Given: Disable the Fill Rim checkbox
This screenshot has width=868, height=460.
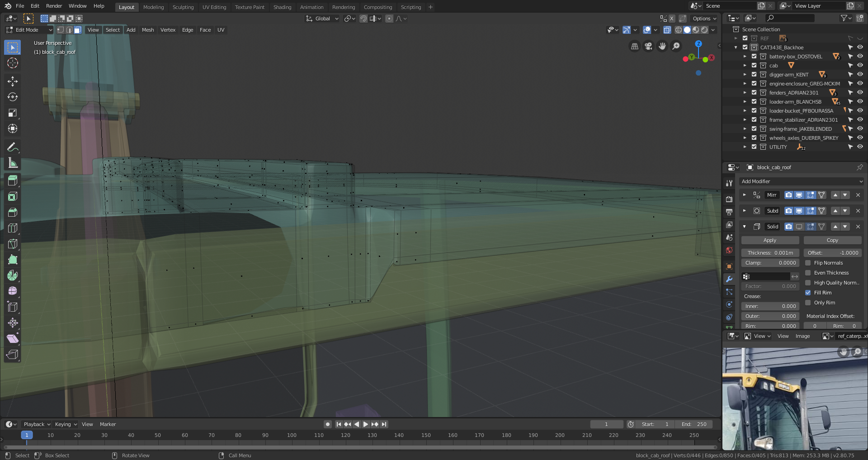Looking at the screenshot, I should (x=808, y=293).
